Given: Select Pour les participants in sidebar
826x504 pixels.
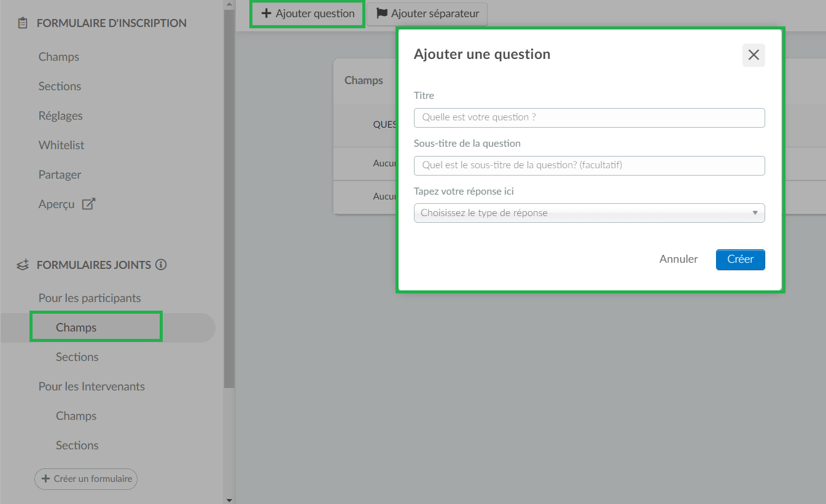Looking at the screenshot, I should pos(90,298).
